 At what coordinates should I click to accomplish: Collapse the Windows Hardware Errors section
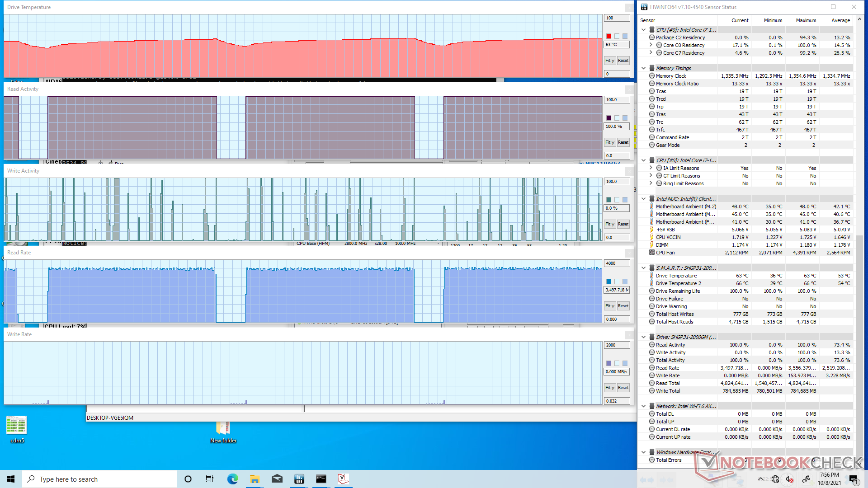643,452
